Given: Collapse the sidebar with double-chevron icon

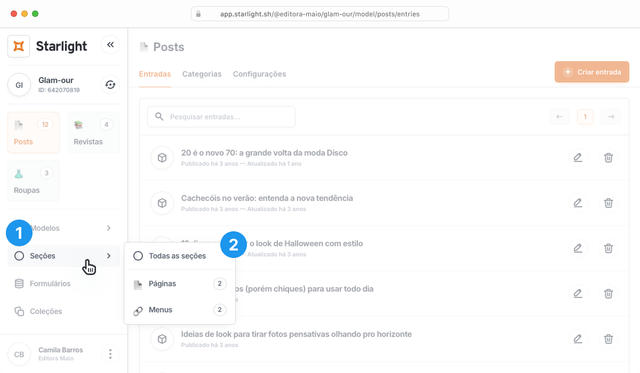Looking at the screenshot, I should [110, 45].
